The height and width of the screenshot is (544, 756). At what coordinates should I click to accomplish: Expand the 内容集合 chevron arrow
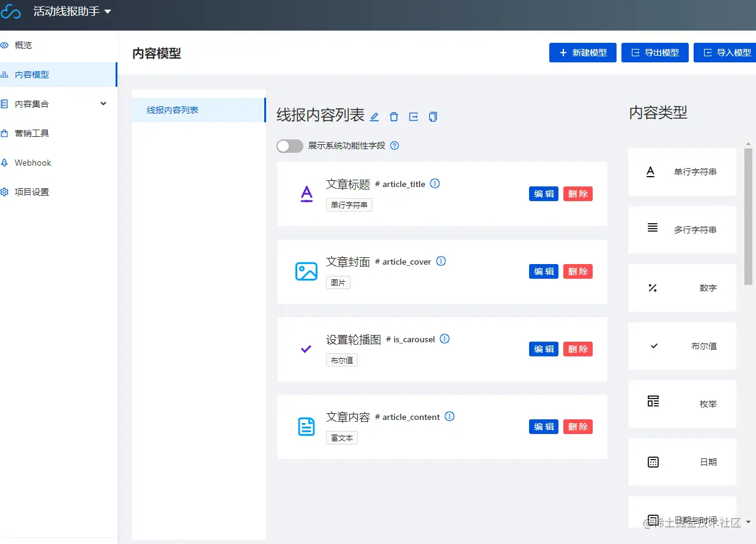pos(103,104)
